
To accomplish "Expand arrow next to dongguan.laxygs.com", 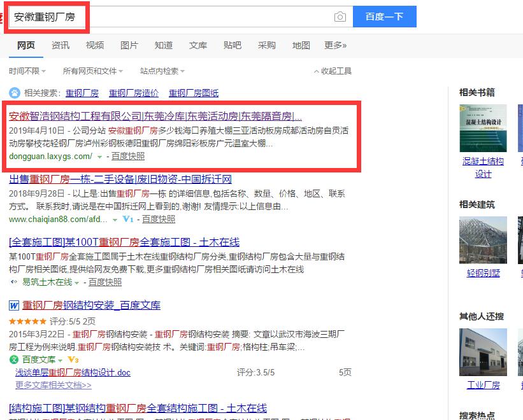I will point(99,157).
